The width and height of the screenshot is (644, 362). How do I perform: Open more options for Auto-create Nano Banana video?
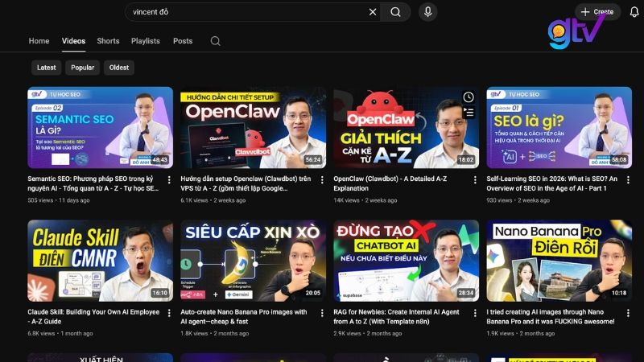coord(322,313)
